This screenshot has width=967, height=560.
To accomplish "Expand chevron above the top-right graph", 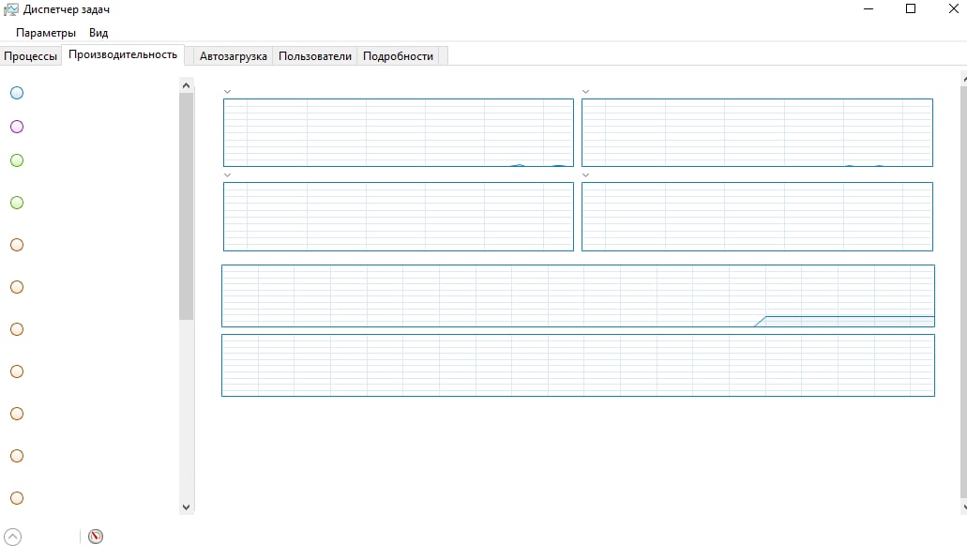I will 586,92.
